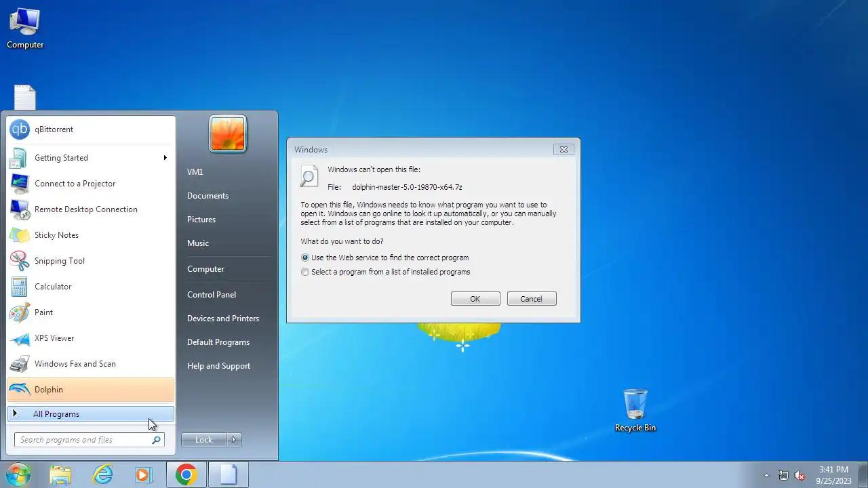
Task: Click the Calculator icon
Action: (20, 287)
